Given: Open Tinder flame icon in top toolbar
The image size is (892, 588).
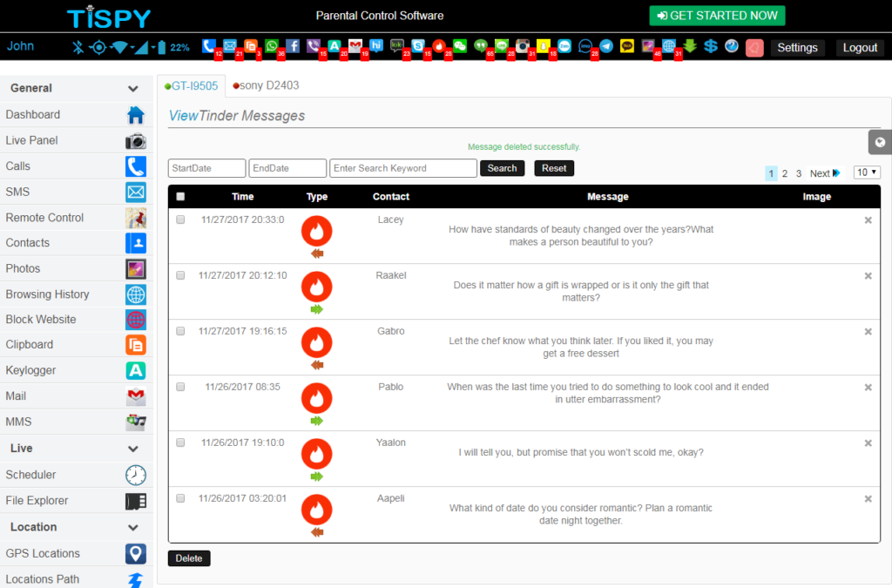Looking at the screenshot, I should (x=439, y=46).
